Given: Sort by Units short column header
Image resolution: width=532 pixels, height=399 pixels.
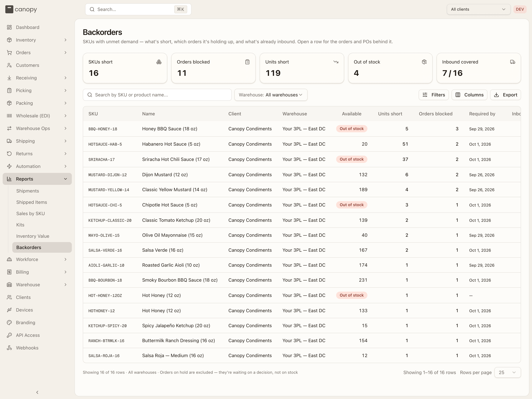Looking at the screenshot, I should click(390, 114).
